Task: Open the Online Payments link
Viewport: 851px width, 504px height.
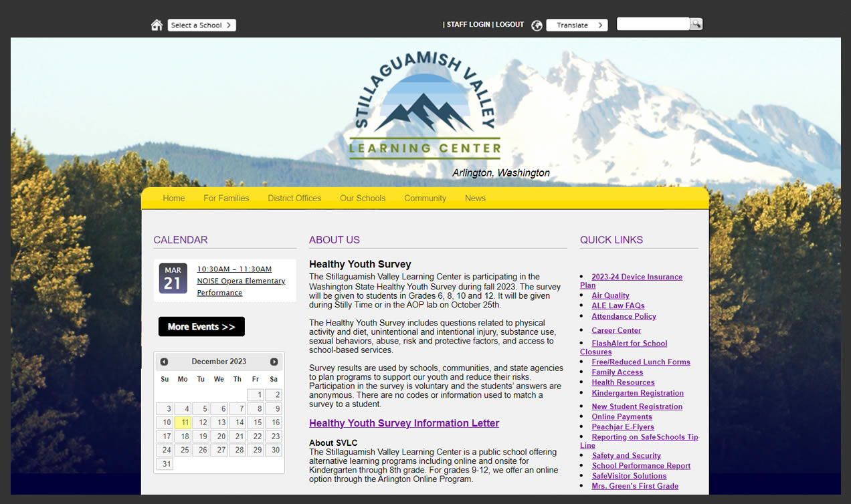Action: click(622, 416)
